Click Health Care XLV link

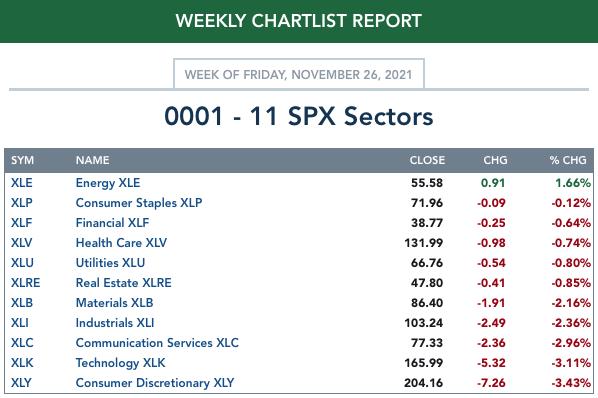(121, 243)
